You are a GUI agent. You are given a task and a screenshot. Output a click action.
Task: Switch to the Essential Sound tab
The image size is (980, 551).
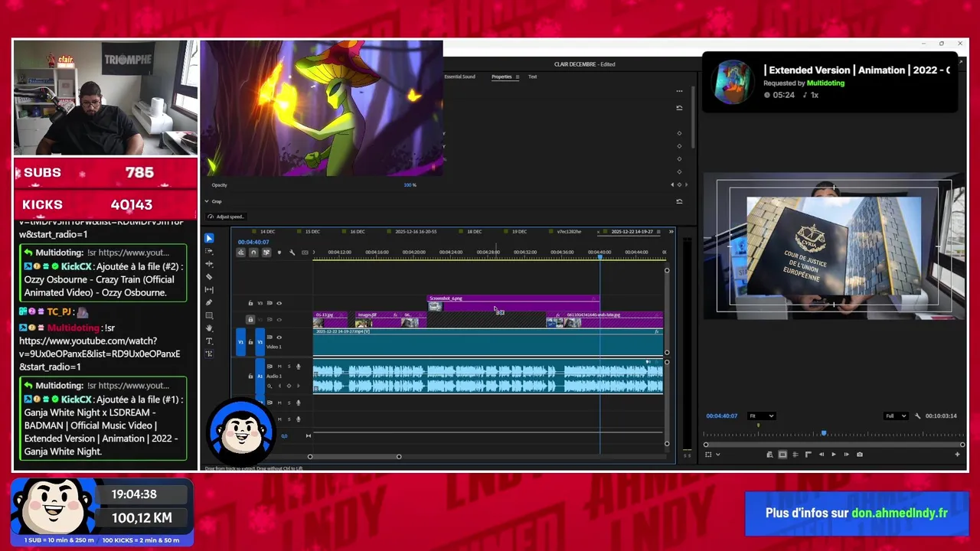point(459,77)
